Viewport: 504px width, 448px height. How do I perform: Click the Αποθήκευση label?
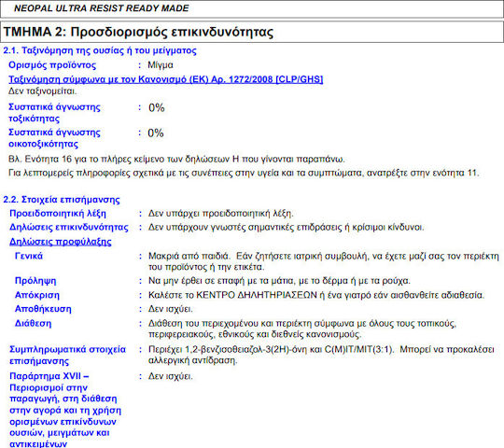(43, 309)
